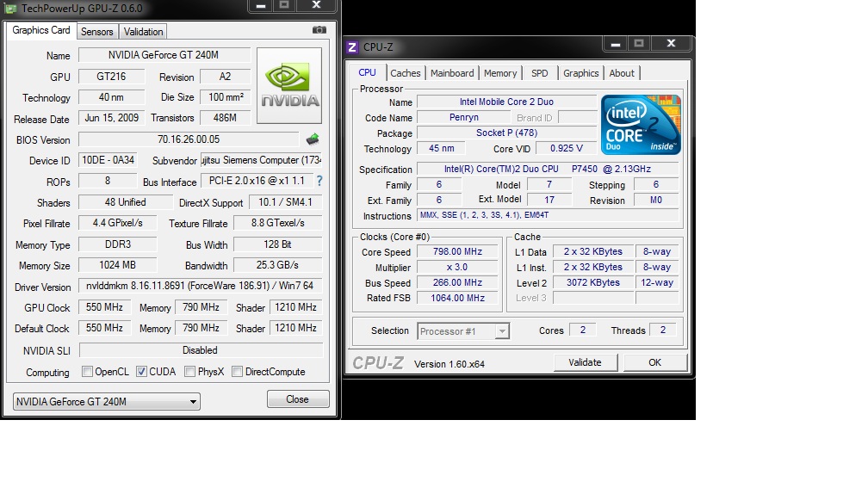Click the Bus Speed value 266.00 MHz

(457, 282)
